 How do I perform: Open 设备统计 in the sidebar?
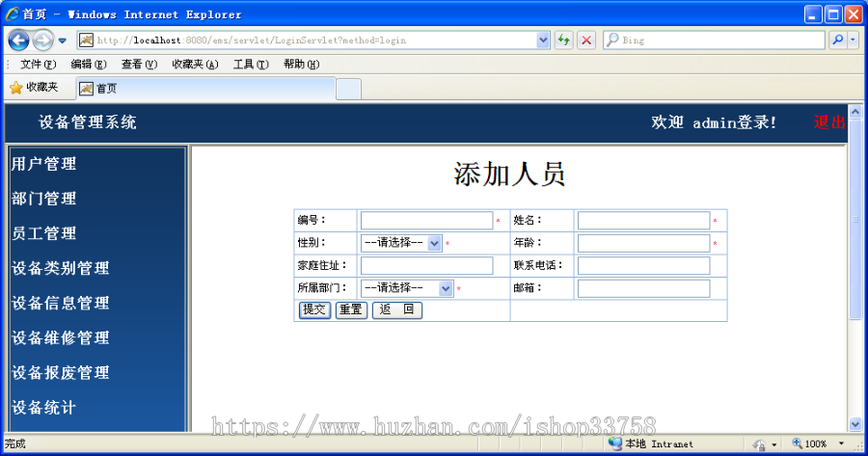click(x=43, y=408)
